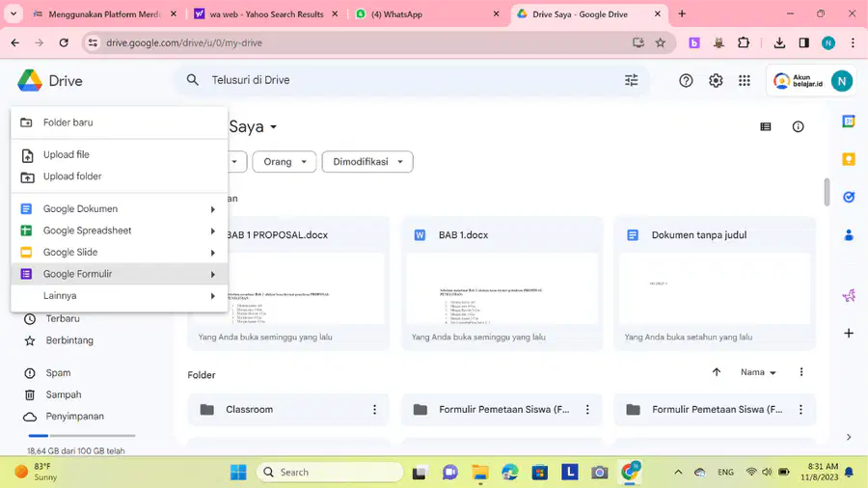Open Camera app from taskbar
Image resolution: width=868 pixels, height=488 pixels.
[x=599, y=473]
